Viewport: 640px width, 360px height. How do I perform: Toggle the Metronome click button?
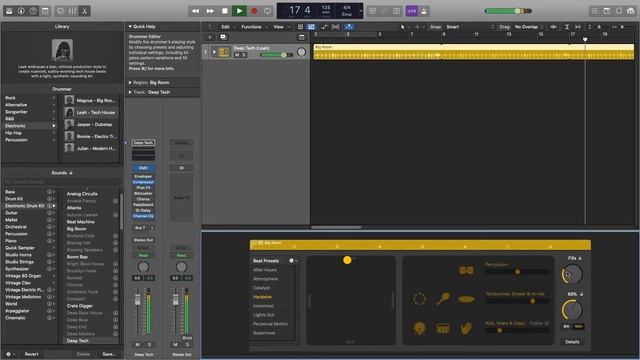pyautogui.click(x=424, y=11)
